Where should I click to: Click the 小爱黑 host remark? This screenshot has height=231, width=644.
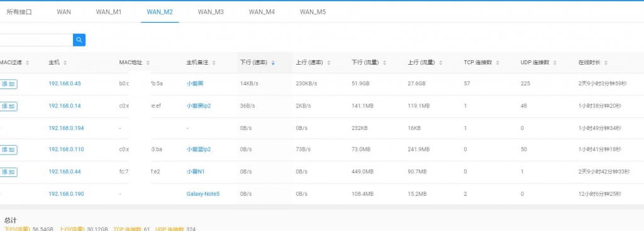click(x=195, y=83)
